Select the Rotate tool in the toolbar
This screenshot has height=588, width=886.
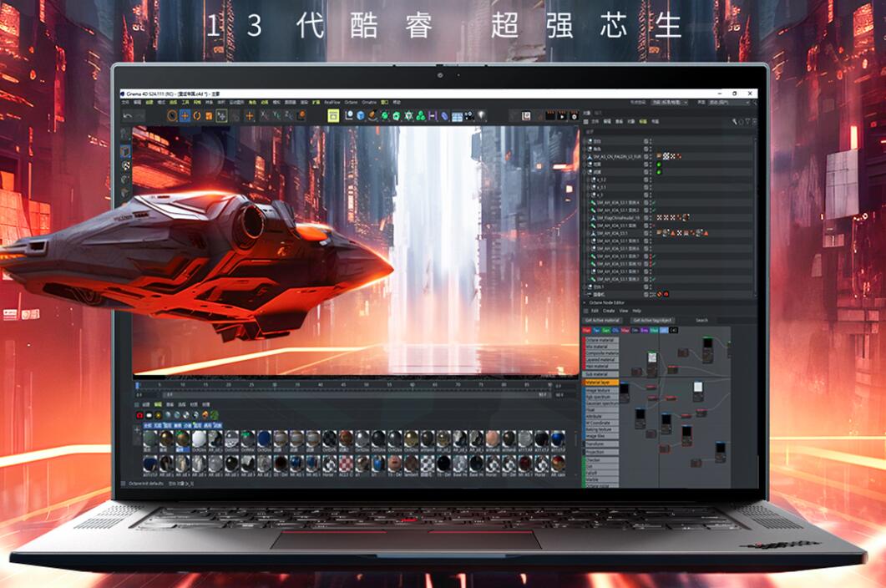tap(197, 115)
